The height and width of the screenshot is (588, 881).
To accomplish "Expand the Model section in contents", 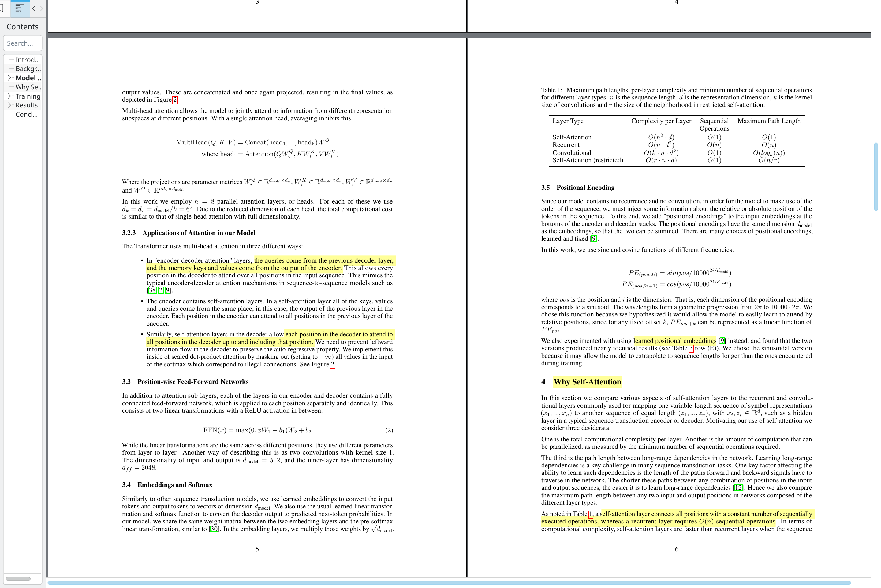I will pos(9,78).
